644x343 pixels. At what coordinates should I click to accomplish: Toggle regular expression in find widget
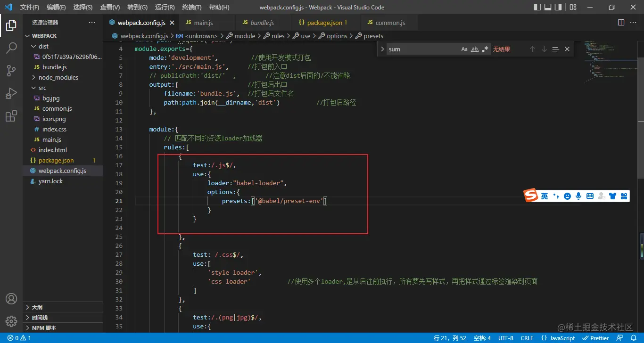tap(485, 49)
